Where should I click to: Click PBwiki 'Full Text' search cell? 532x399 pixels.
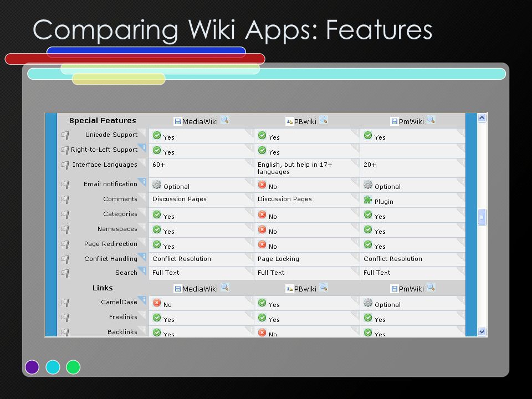tap(306, 273)
